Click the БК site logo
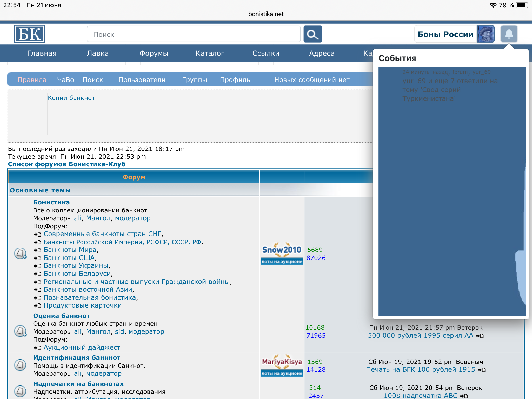532x399 pixels. click(x=29, y=34)
